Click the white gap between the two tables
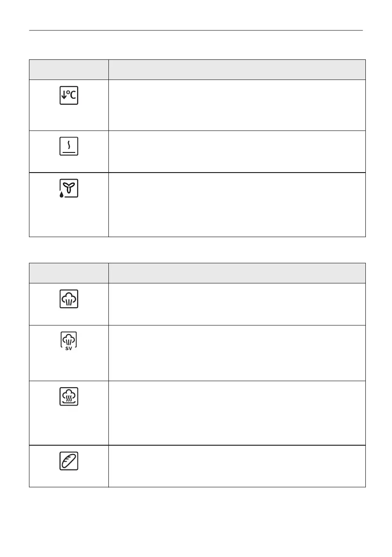 tap(196, 250)
